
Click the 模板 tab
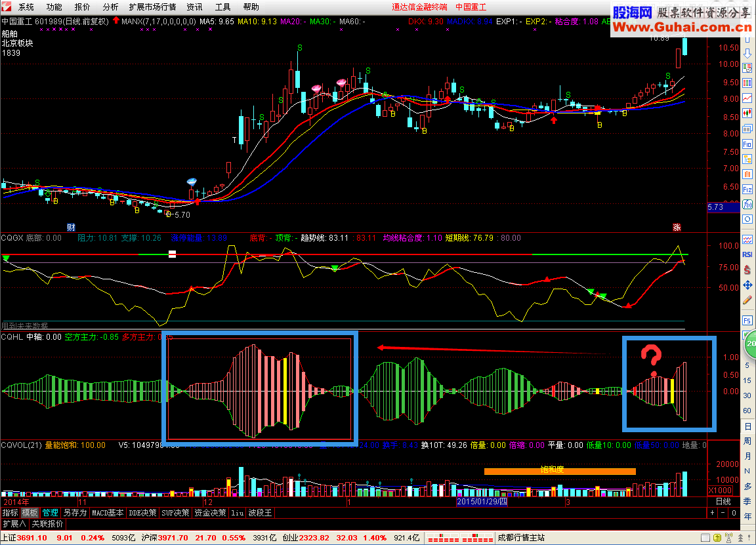(30, 513)
